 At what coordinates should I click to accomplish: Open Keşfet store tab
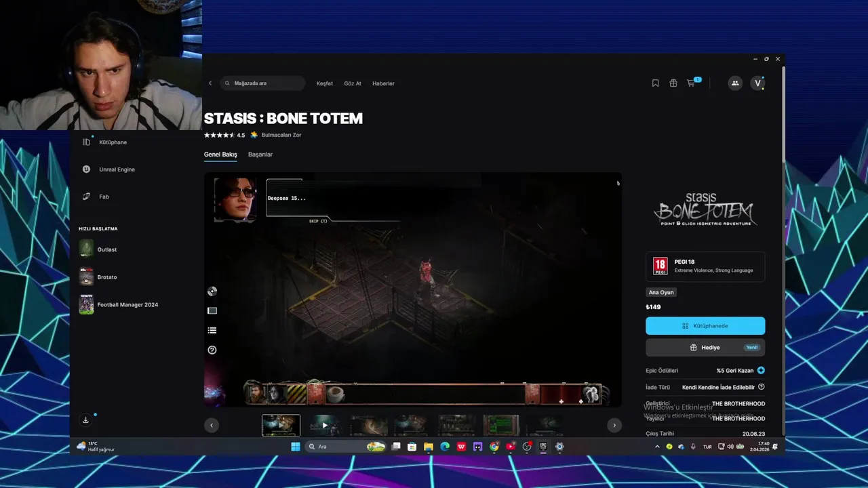click(x=325, y=83)
